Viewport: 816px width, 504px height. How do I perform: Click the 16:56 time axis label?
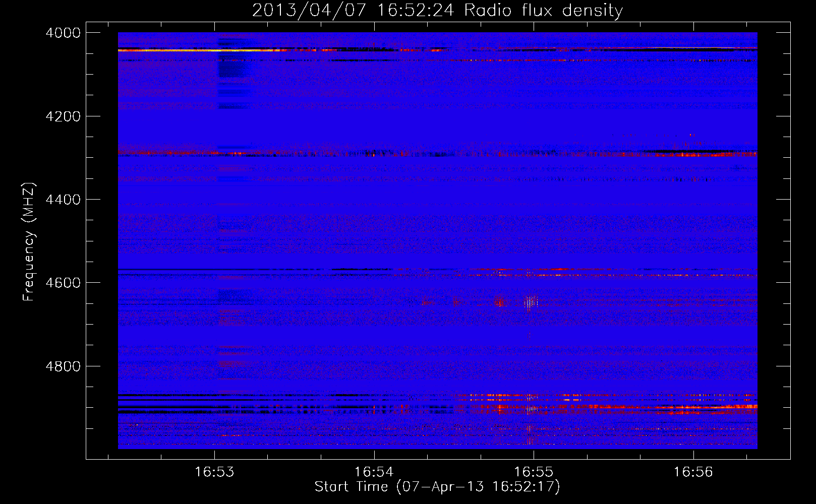pyautogui.click(x=693, y=472)
